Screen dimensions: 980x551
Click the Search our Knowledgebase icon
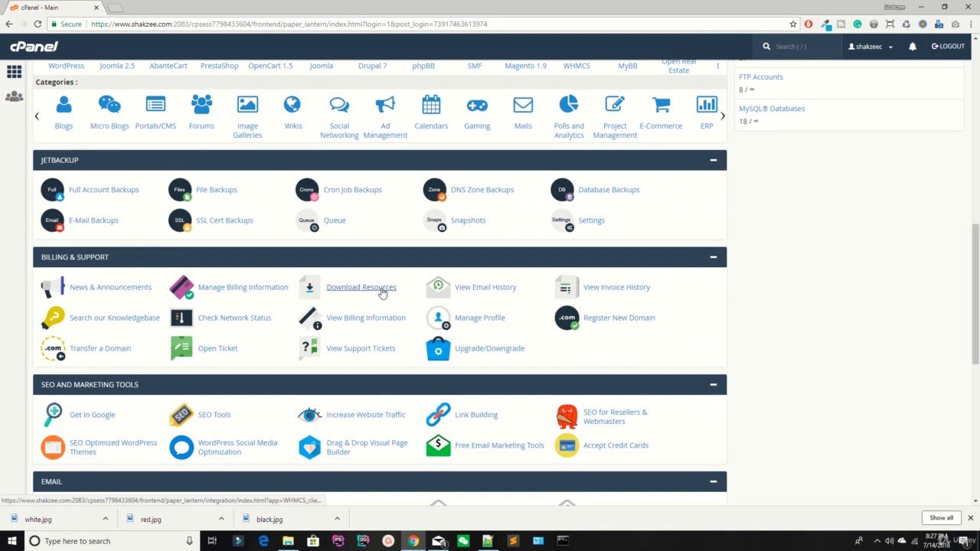53,318
